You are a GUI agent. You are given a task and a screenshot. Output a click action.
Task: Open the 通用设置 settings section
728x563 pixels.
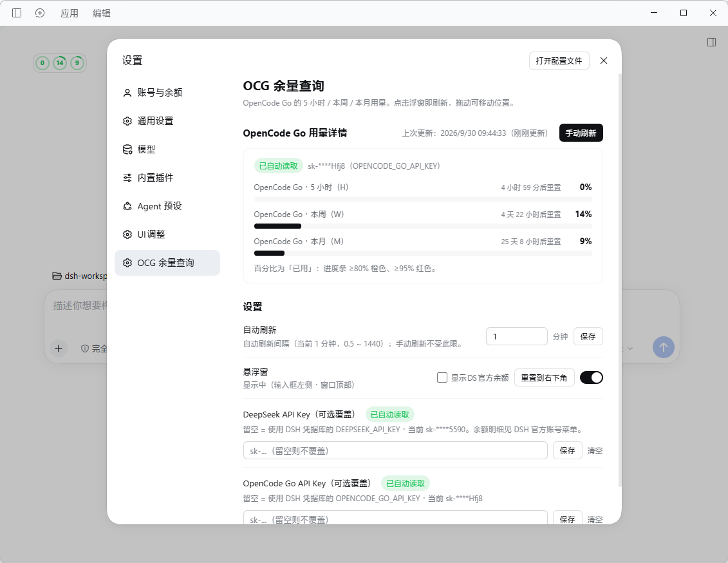167,121
